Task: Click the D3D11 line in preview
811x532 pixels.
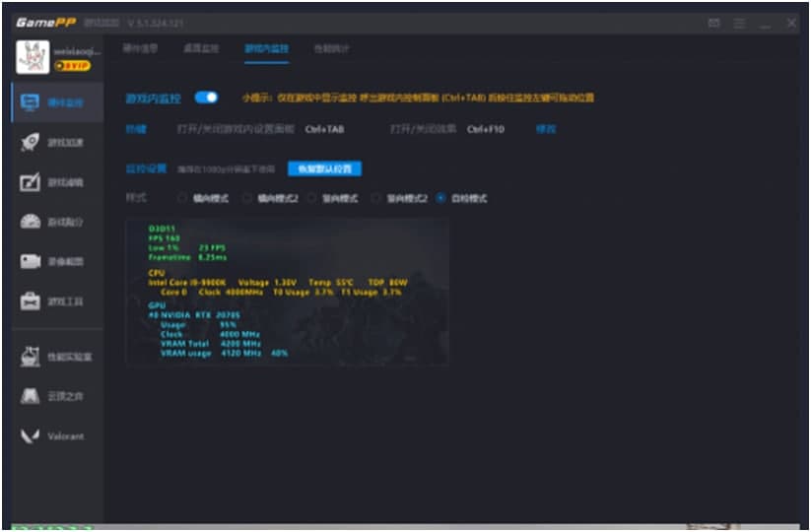Action: [162, 228]
